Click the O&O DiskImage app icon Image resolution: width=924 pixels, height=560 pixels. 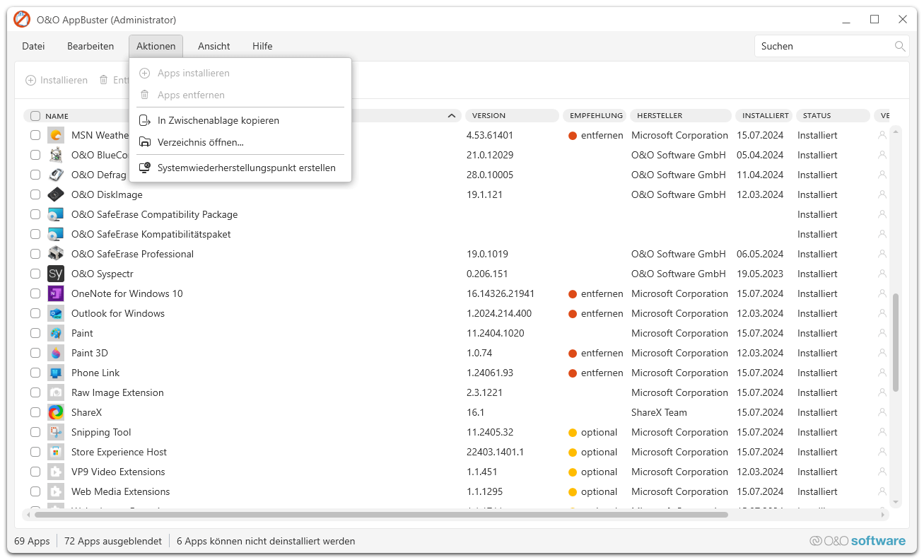[56, 194]
